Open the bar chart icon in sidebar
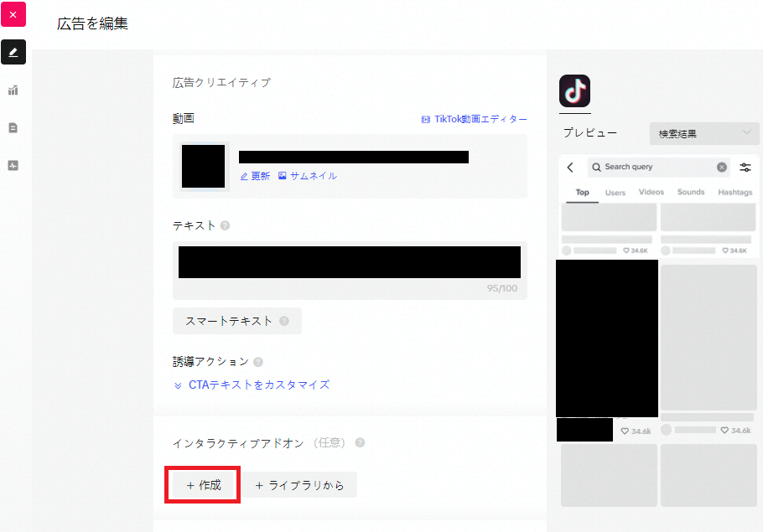Screen dimensions: 763x532 [13, 90]
